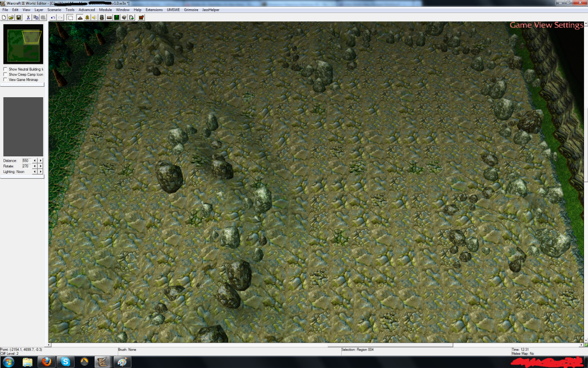
Task: Open the Object Editor icon
Action: pos(102,17)
